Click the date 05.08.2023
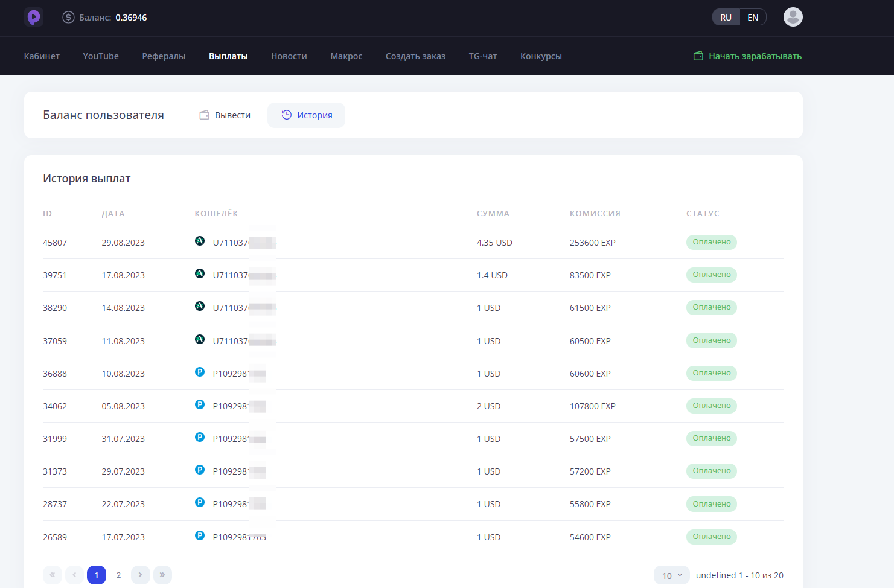 point(123,406)
